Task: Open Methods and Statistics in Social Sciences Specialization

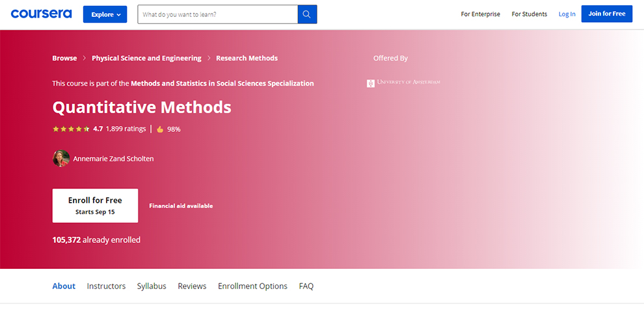Action: click(x=222, y=83)
